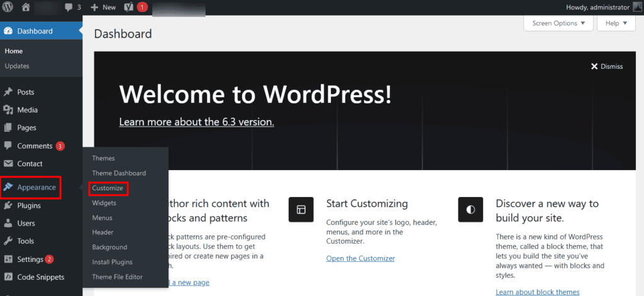The height and width of the screenshot is (296, 644).
Task: Open Updates under Dashboard menu
Action: (x=17, y=66)
